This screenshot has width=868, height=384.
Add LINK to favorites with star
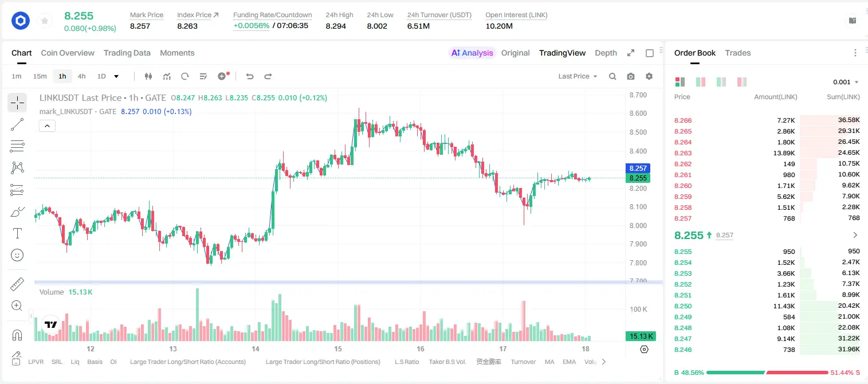coord(45,21)
